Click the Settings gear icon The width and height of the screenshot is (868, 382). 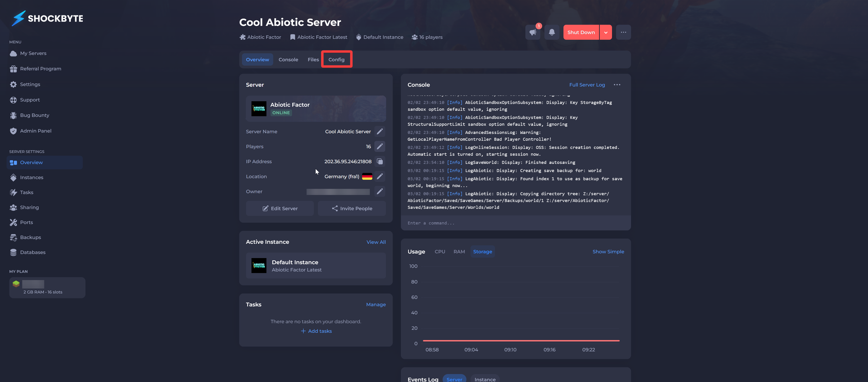(x=13, y=84)
